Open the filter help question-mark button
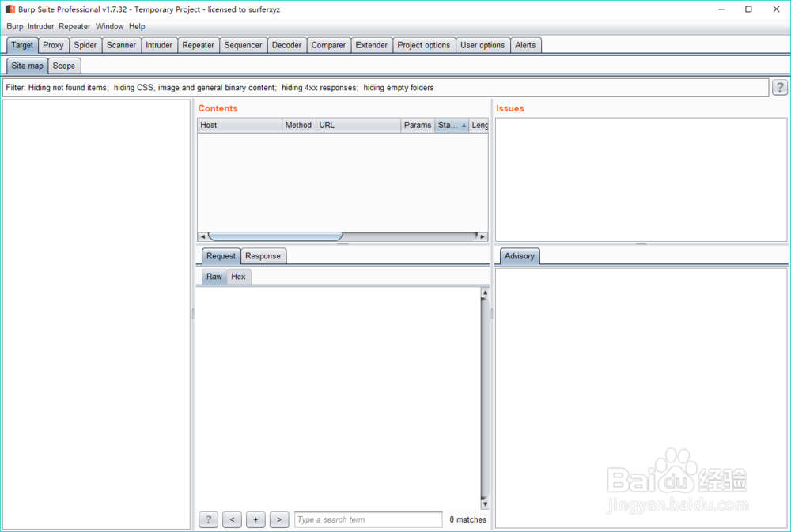Viewport: 791px width, 532px height. (779, 87)
